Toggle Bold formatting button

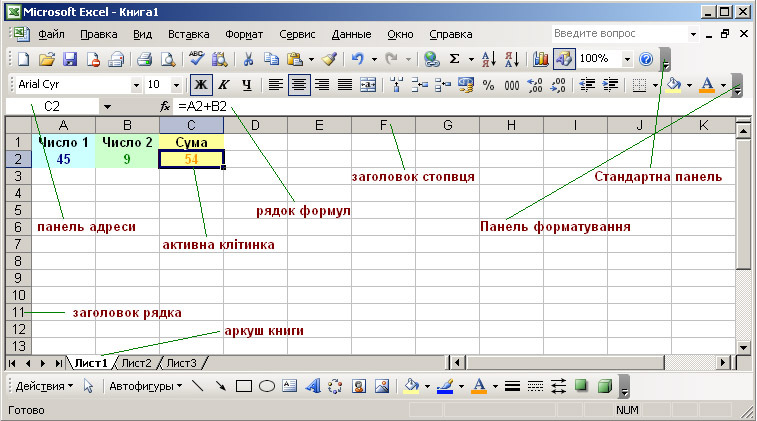[202, 85]
